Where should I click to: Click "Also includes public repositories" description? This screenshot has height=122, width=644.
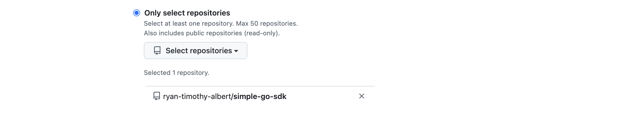(x=193, y=33)
